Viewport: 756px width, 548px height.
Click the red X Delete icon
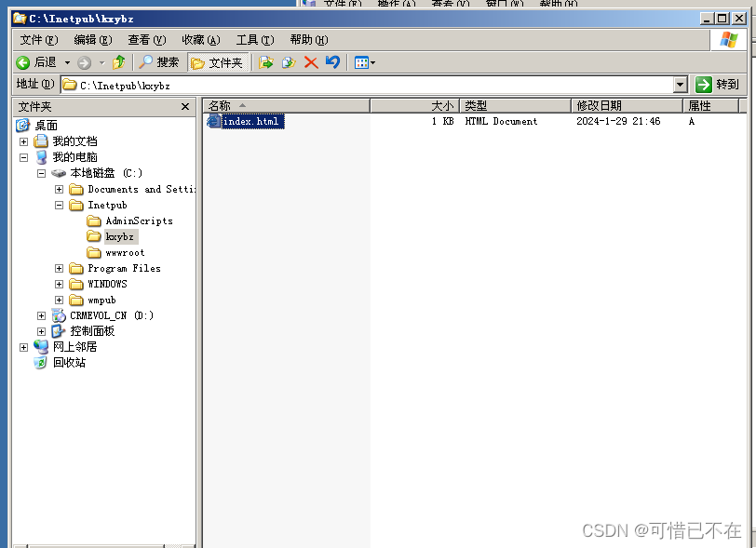click(x=310, y=62)
